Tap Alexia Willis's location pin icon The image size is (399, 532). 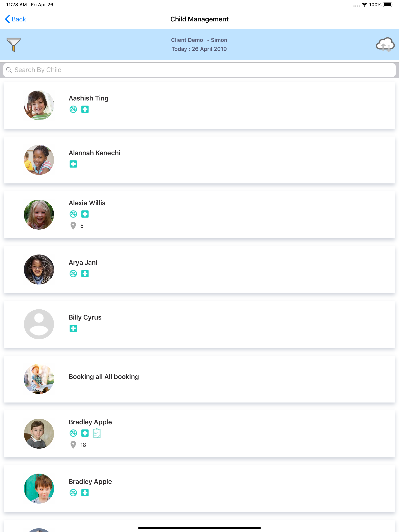coord(73,226)
